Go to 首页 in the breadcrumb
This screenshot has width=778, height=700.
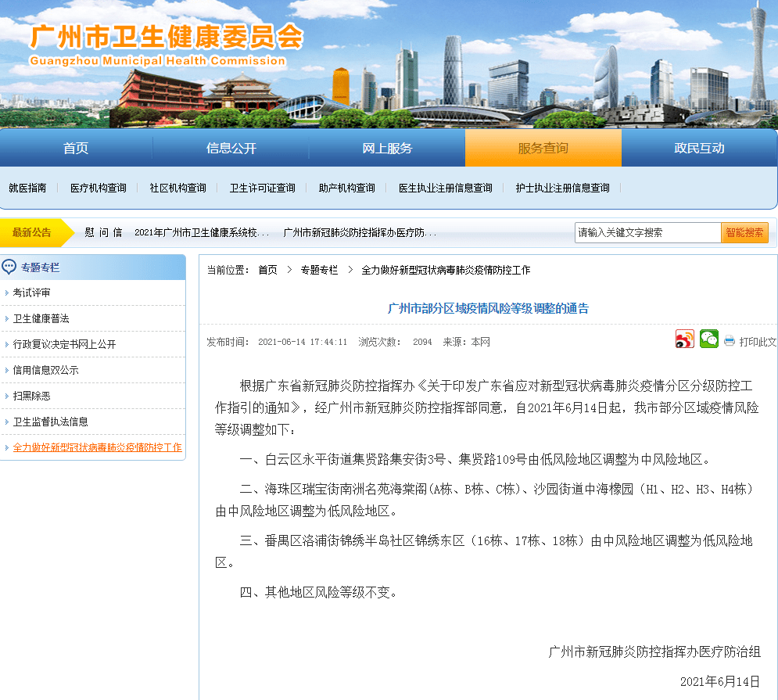click(x=267, y=270)
